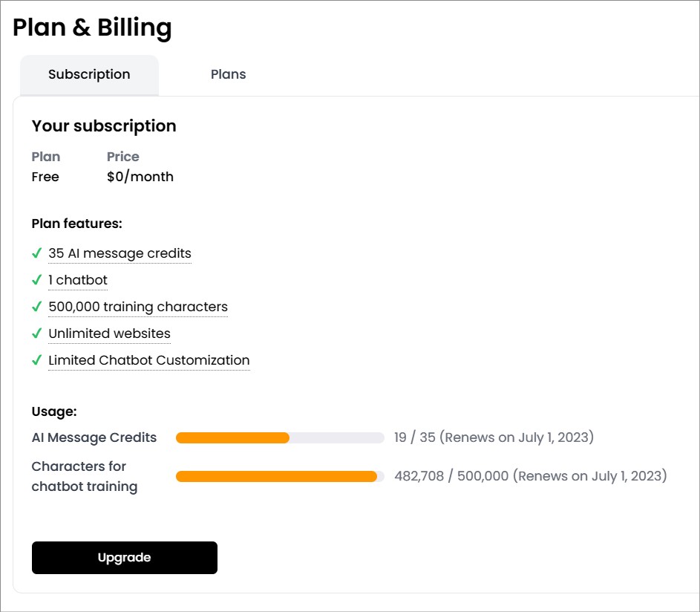Click checkmark beside Limited Chatbot Customization
The width and height of the screenshot is (700, 612).
[x=36, y=360]
